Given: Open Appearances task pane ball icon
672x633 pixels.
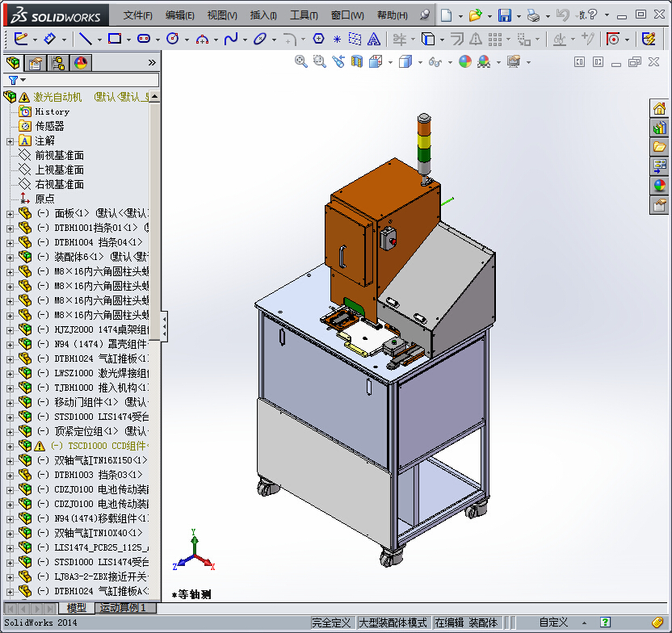Looking at the screenshot, I should 660,186.
